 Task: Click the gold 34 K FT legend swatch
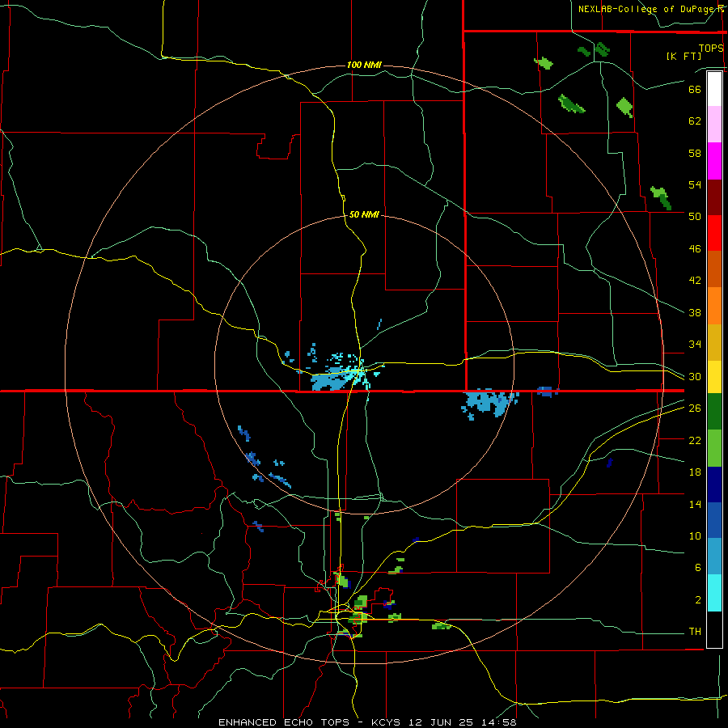click(x=714, y=341)
